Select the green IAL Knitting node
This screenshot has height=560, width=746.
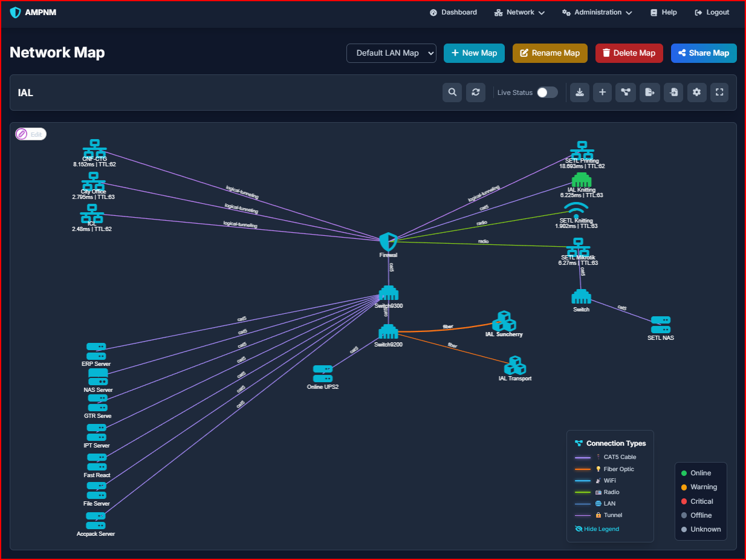[x=582, y=180]
